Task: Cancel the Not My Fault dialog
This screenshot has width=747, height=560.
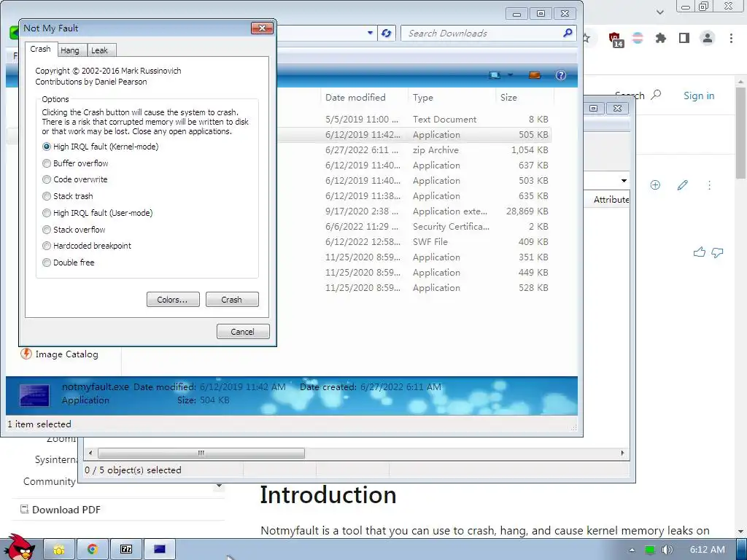Action: point(243,332)
